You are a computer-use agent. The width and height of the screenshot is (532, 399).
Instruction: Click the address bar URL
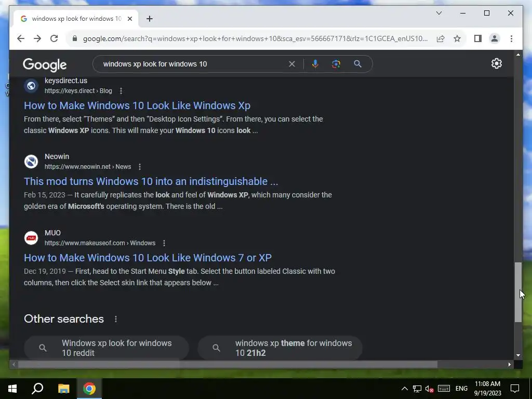255,38
